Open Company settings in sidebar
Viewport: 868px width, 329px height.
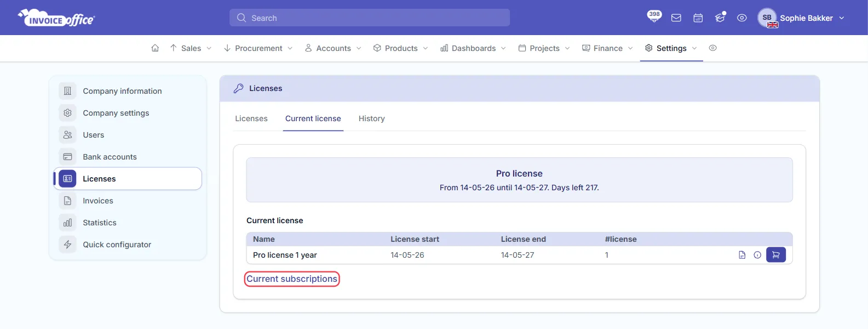pyautogui.click(x=116, y=113)
